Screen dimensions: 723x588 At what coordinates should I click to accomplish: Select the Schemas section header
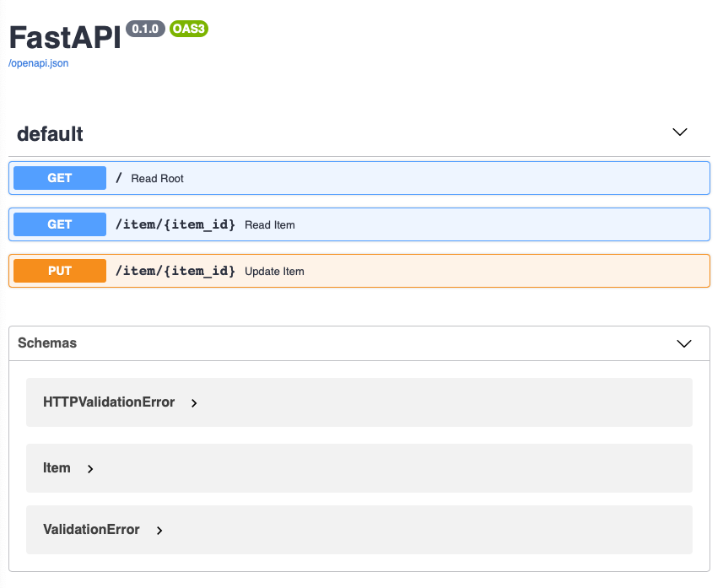click(x=46, y=343)
